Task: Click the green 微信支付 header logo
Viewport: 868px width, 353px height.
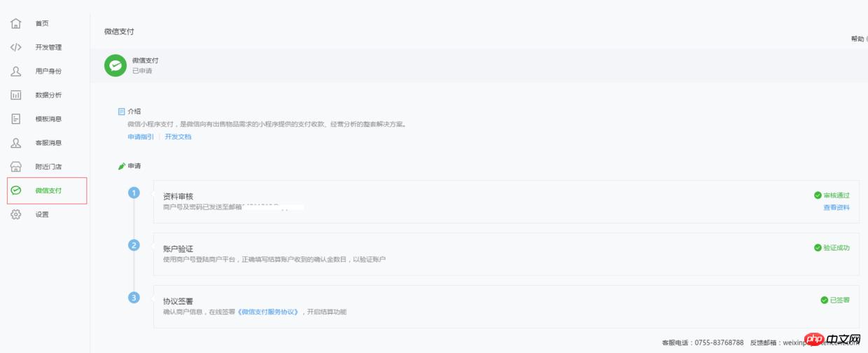Action: click(115, 65)
